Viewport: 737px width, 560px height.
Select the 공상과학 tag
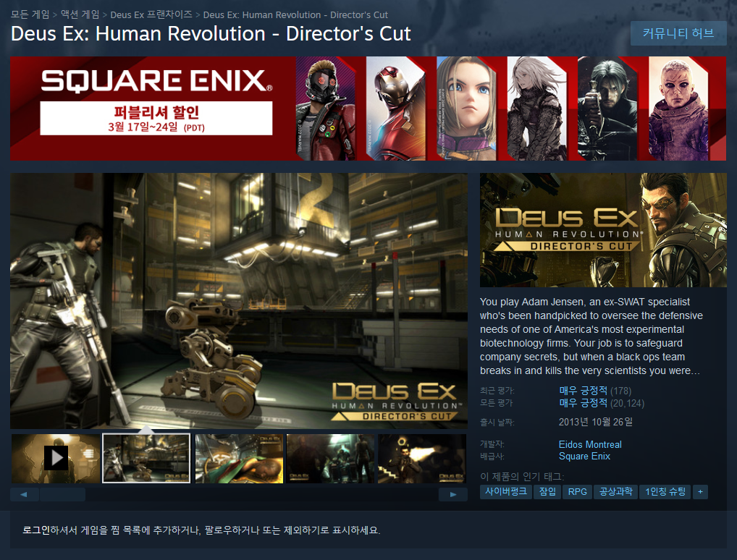click(615, 492)
